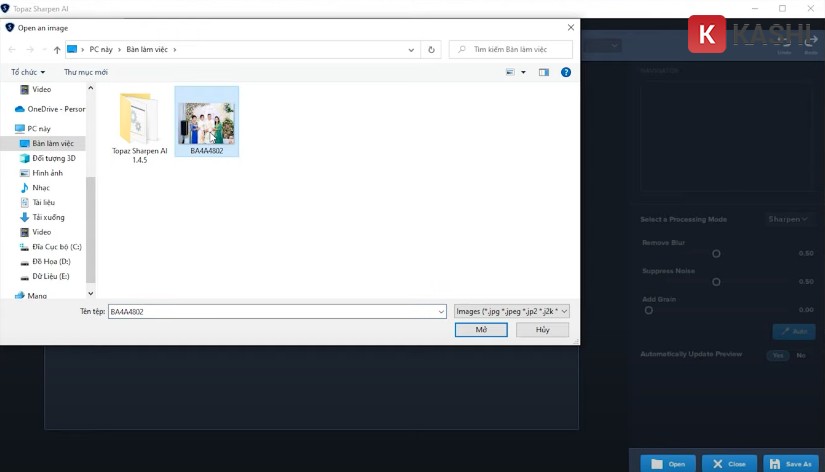Expand the address bar previous locations dropdown
The width and height of the screenshot is (825, 472).
[x=411, y=49]
